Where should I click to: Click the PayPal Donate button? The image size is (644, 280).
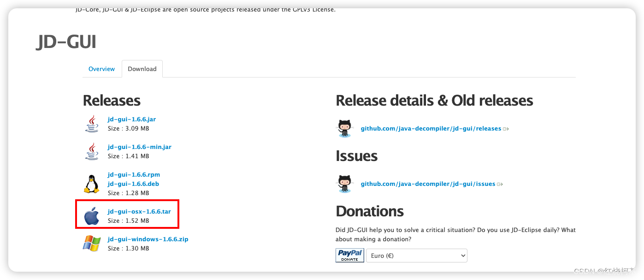tap(350, 256)
